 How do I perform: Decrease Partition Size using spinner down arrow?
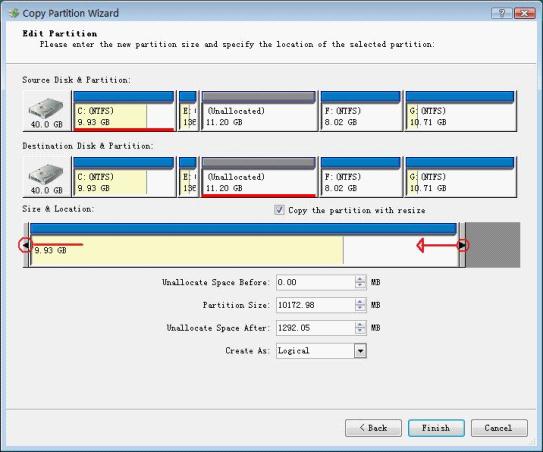pos(360,308)
